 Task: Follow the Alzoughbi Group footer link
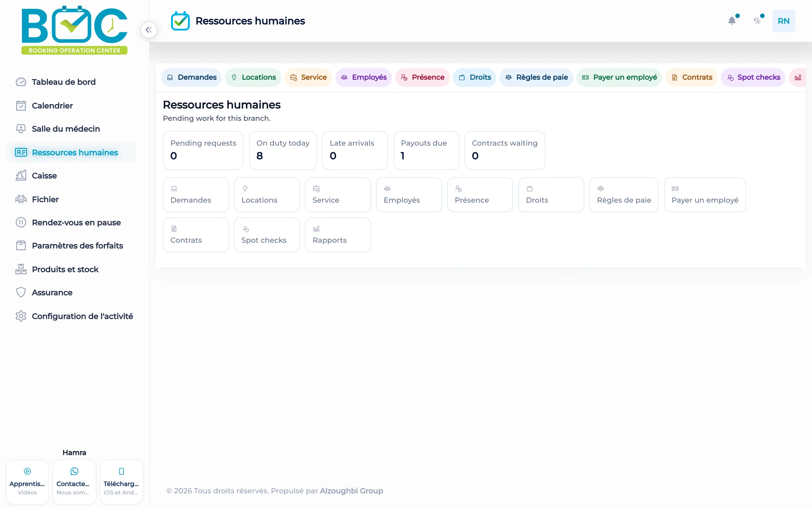[351, 491]
